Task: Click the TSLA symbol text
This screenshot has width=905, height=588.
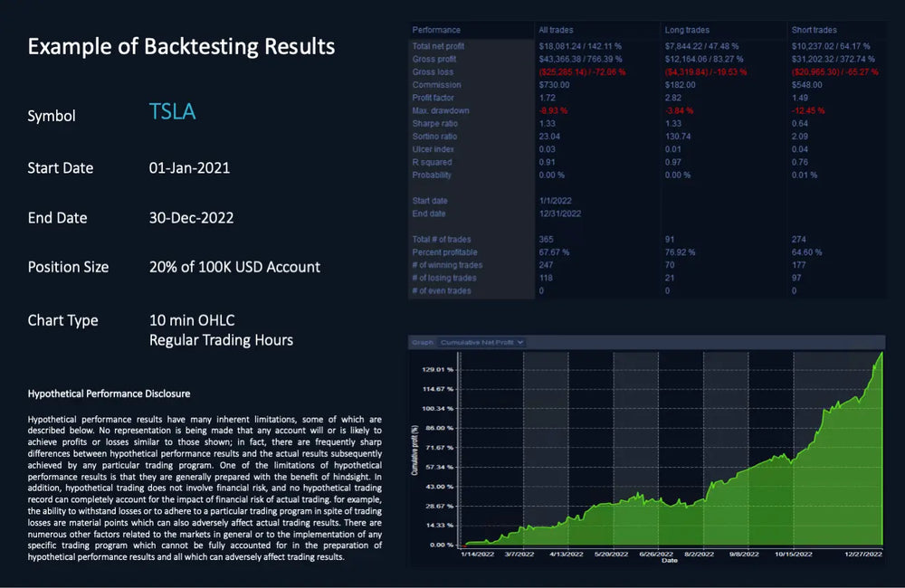Action: coord(172,112)
